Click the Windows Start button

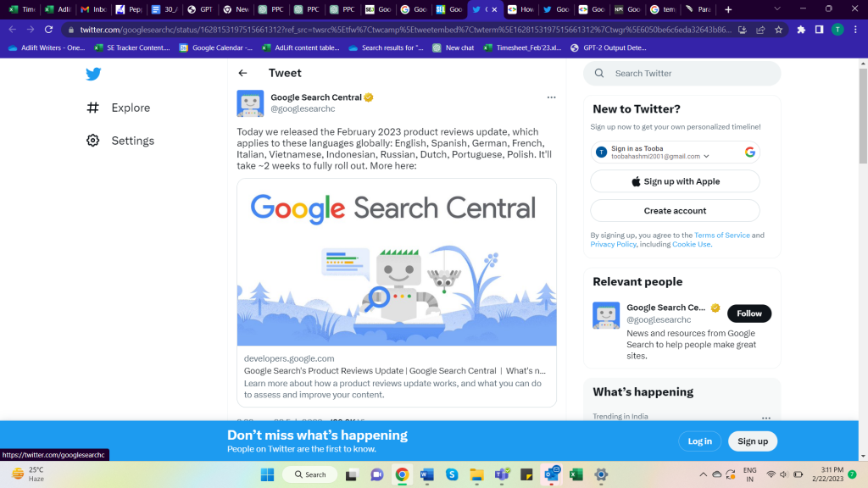267,474
